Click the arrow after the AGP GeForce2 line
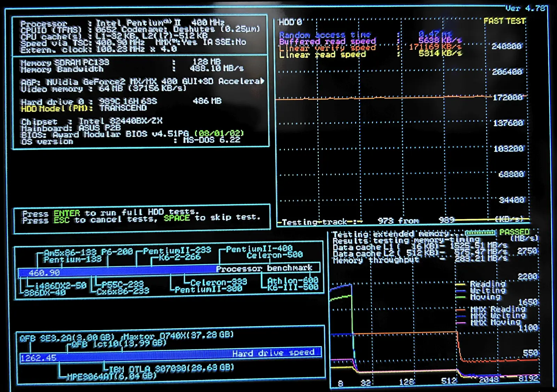This screenshot has width=557, height=392. (262, 81)
